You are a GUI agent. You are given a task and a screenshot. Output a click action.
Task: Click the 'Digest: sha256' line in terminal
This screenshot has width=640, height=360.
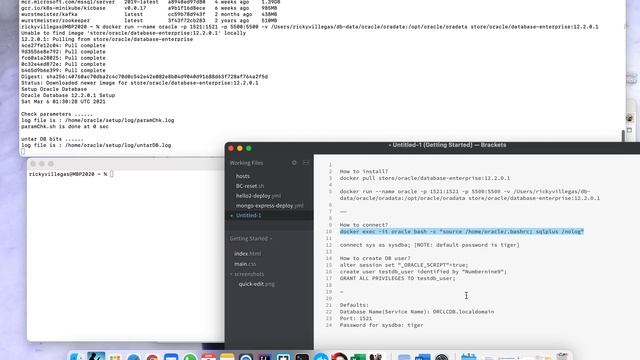144,77
